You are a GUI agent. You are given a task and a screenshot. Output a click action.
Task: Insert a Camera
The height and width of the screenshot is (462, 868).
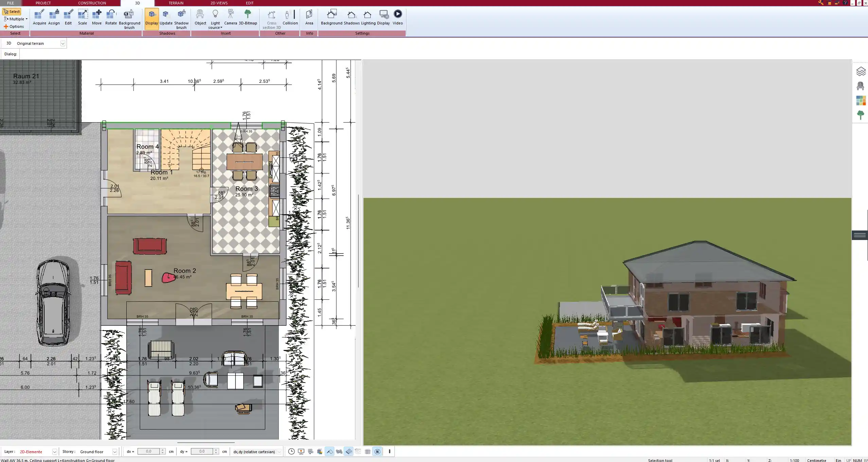(x=230, y=17)
